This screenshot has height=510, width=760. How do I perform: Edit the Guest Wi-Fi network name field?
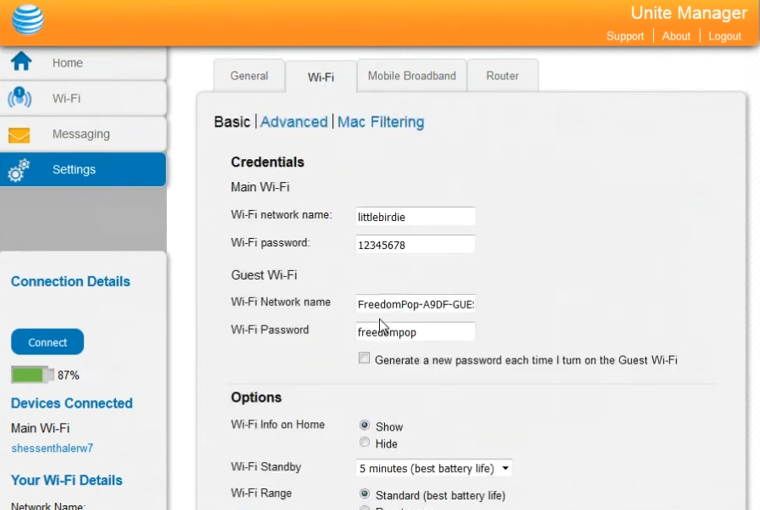pos(415,304)
